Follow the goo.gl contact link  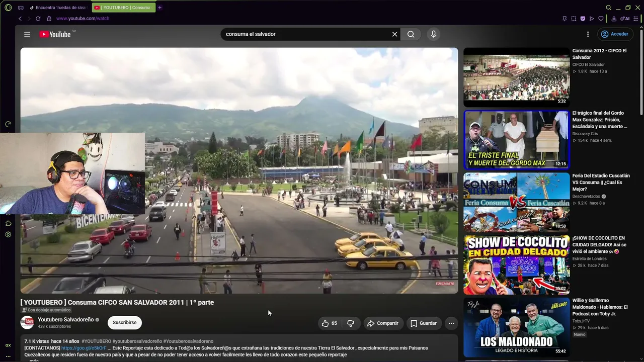pyautogui.click(x=84, y=348)
